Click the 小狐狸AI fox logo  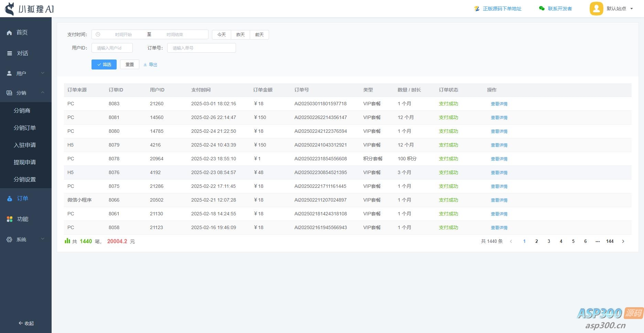coord(10,9)
